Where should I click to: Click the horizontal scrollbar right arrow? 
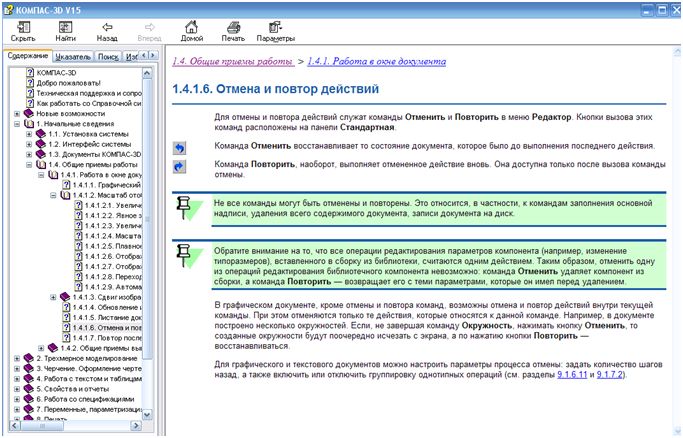pyautogui.click(x=136, y=425)
